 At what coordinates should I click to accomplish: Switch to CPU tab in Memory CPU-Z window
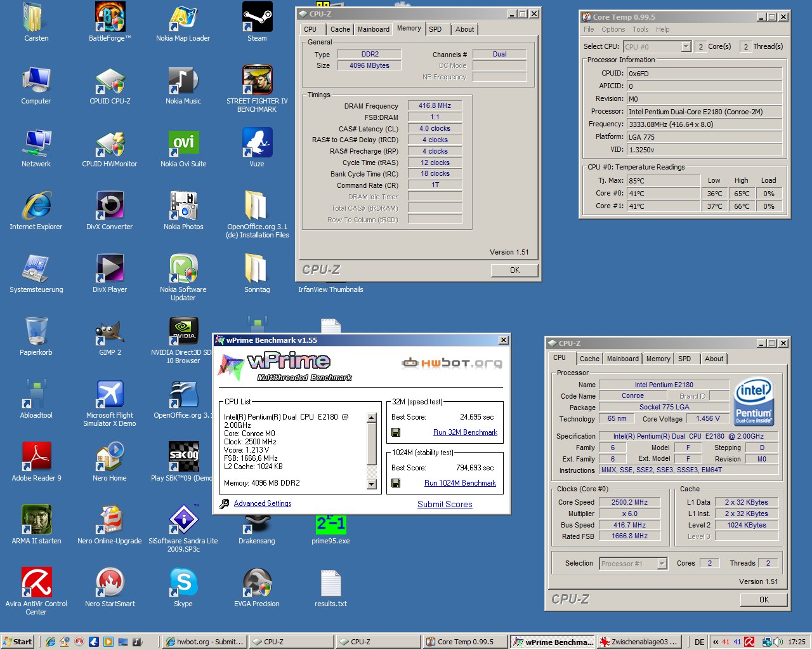click(x=310, y=29)
